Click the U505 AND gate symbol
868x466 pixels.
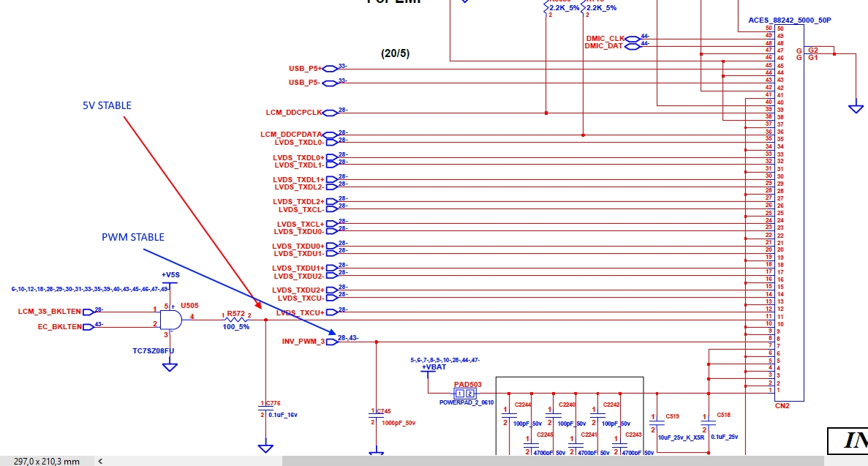[x=170, y=320]
